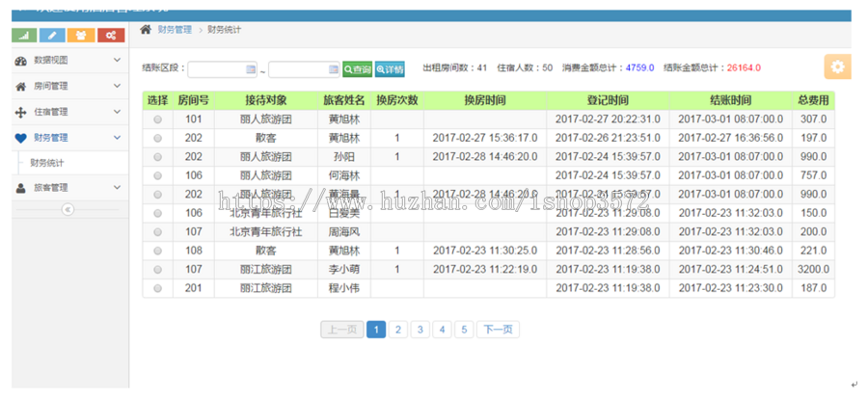
Task: Select the radio for the 白爱美 row
Action: coord(158,213)
